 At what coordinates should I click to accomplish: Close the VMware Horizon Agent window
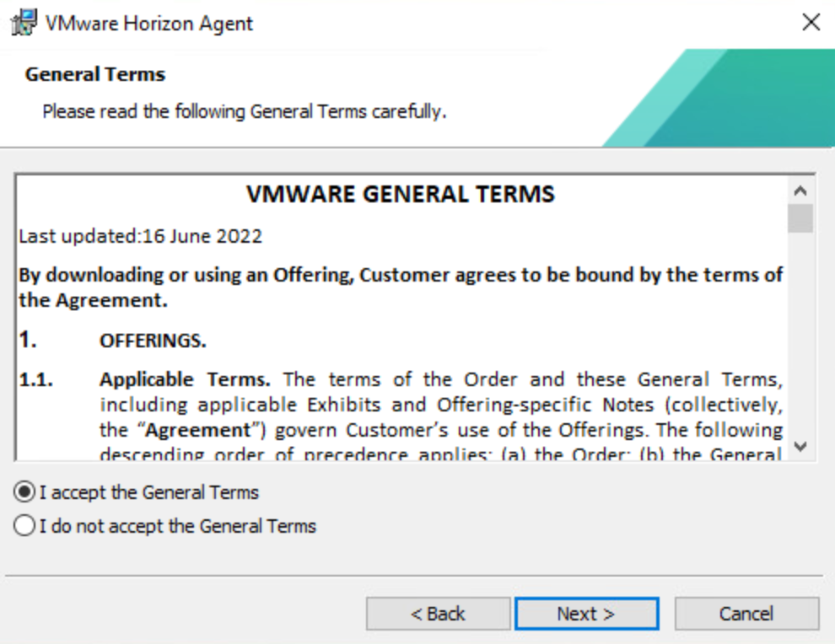point(811,23)
